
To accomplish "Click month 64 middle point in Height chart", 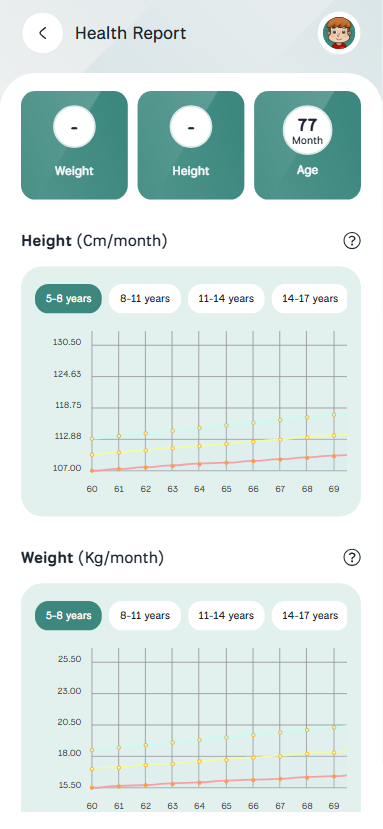I will coord(199,446).
